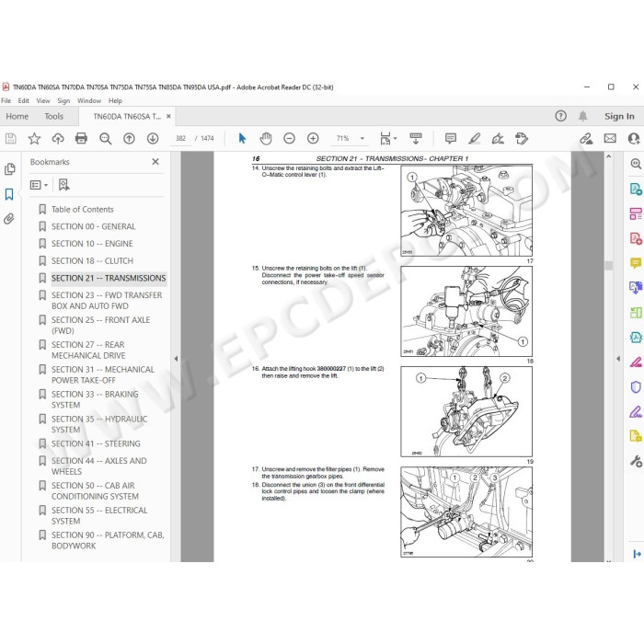Screen dimensions: 644x644
Task: Open the find text magnifier tool
Action: pyautogui.click(x=106, y=138)
